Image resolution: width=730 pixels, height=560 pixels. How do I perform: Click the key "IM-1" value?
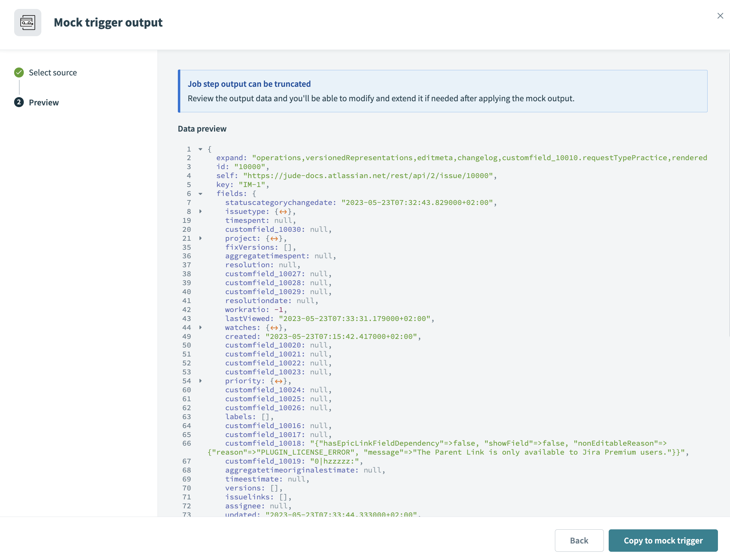click(x=252, y=185)
